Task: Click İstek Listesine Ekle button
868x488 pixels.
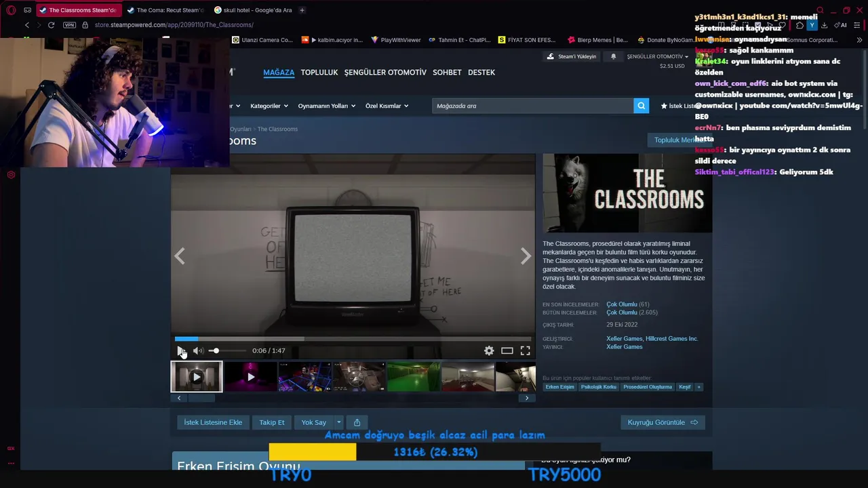Action: (x=213, y=422)
